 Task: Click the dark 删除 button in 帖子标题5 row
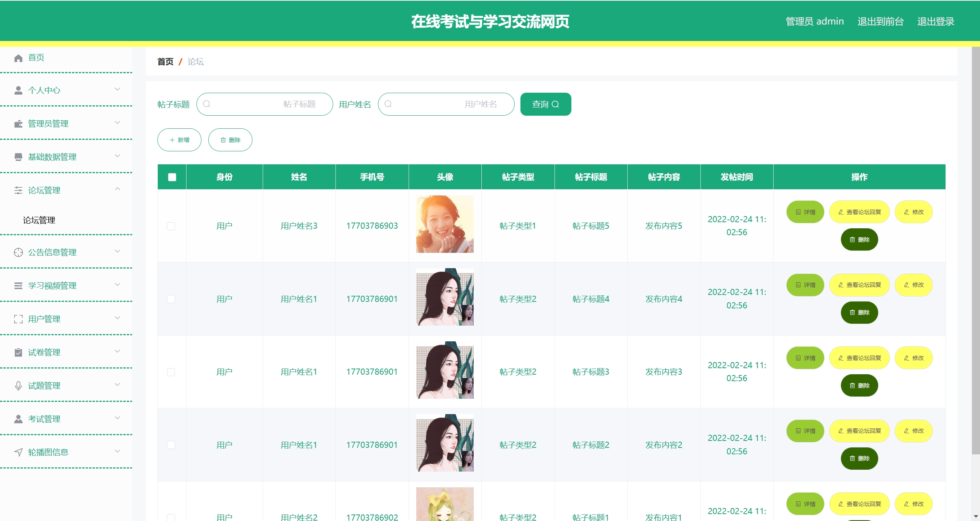859,239
